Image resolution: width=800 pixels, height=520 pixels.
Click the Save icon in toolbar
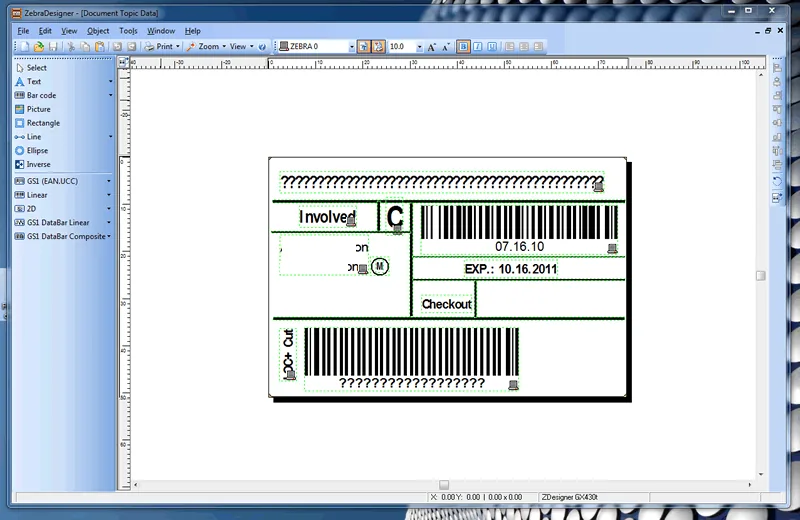pos(53,46)
